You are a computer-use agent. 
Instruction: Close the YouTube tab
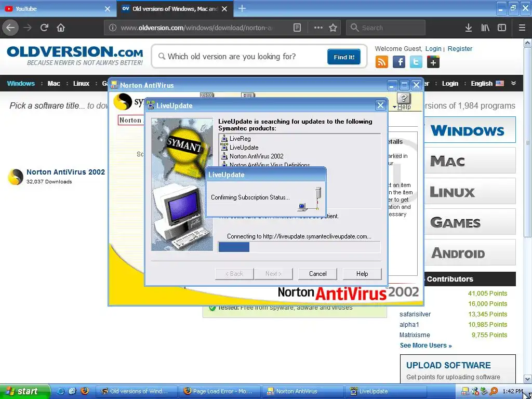point(107,9)
